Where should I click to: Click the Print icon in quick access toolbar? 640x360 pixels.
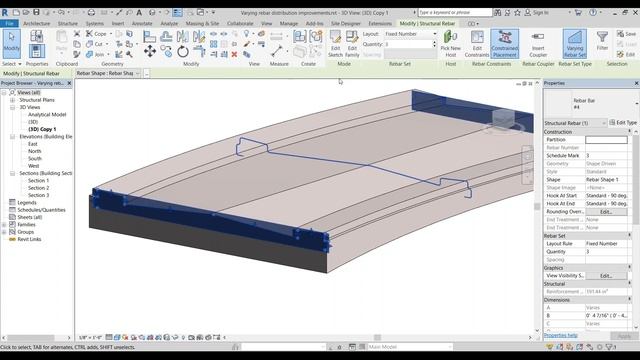[x=91, y=13]
